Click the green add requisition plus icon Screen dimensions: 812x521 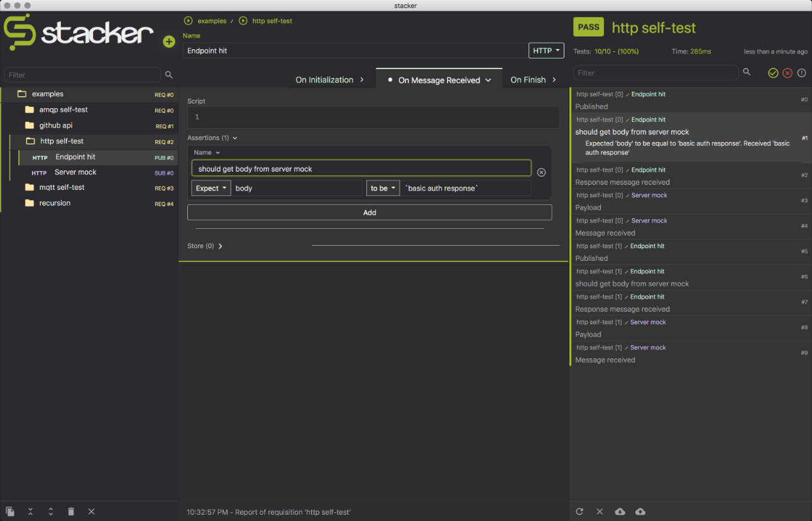tap(168, 42)
